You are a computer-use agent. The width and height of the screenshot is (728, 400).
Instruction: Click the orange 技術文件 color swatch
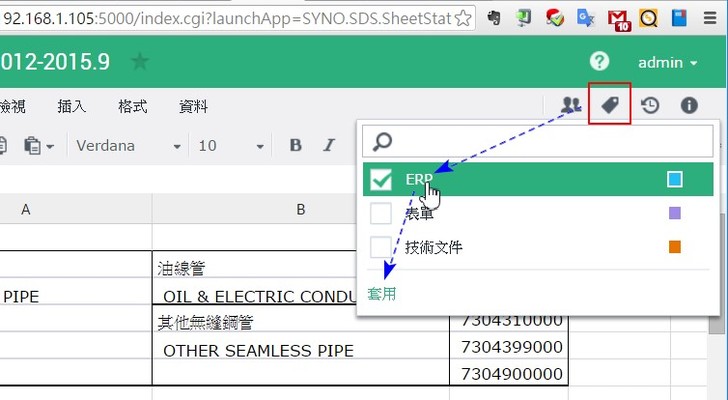tap(675, 247)
